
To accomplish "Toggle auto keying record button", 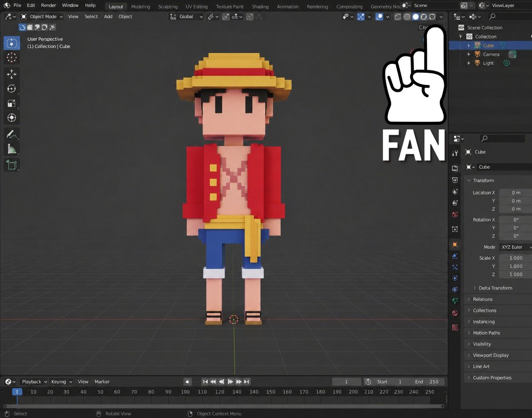I will [x=188, y=382].
